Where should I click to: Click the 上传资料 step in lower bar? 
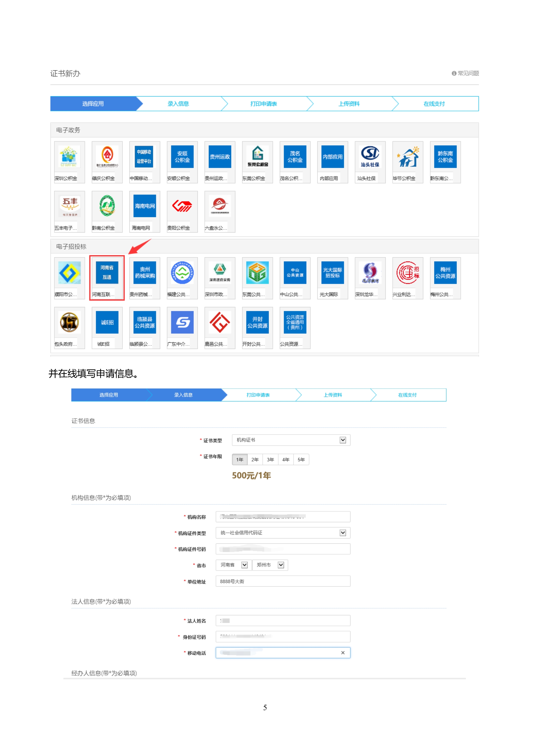pyautogui.click(x=333, y=395)
